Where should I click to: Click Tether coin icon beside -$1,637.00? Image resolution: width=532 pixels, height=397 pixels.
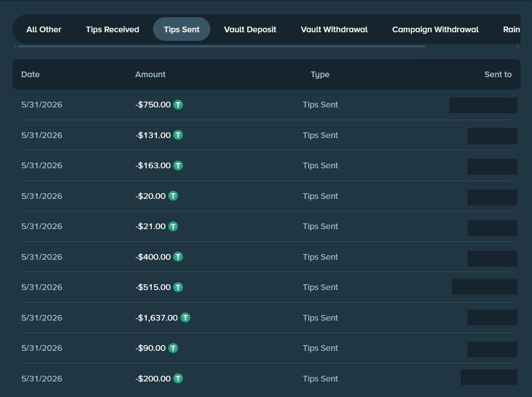click(185, 318)
